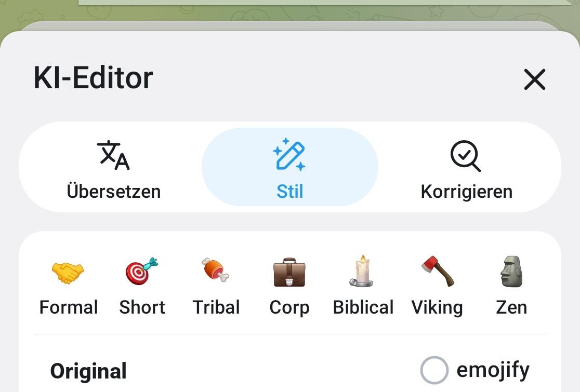Open the Stil tab

(x=289, y=191)
